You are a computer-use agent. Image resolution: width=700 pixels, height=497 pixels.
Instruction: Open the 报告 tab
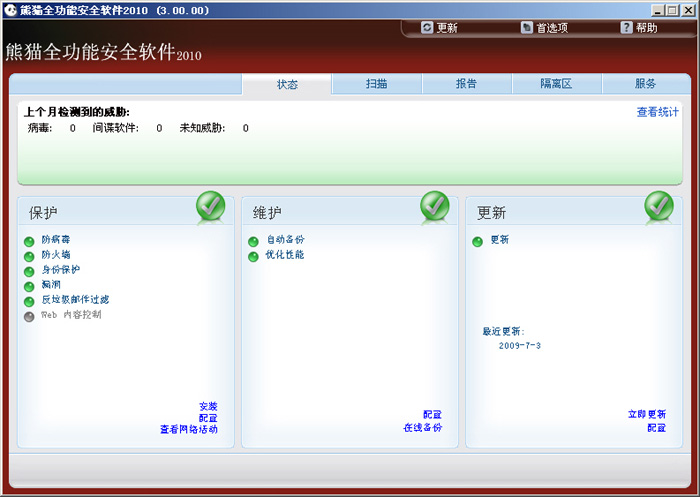click(467, 84)
